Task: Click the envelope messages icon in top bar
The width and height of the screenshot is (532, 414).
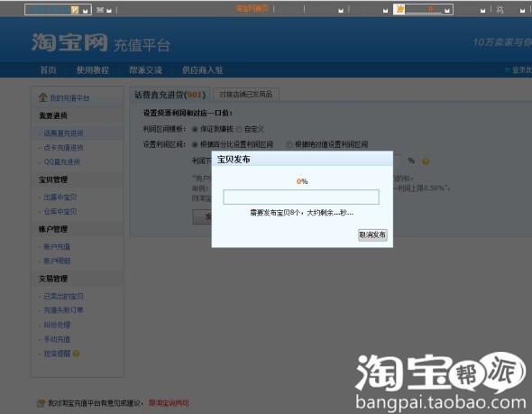Action: pos(100,10)
